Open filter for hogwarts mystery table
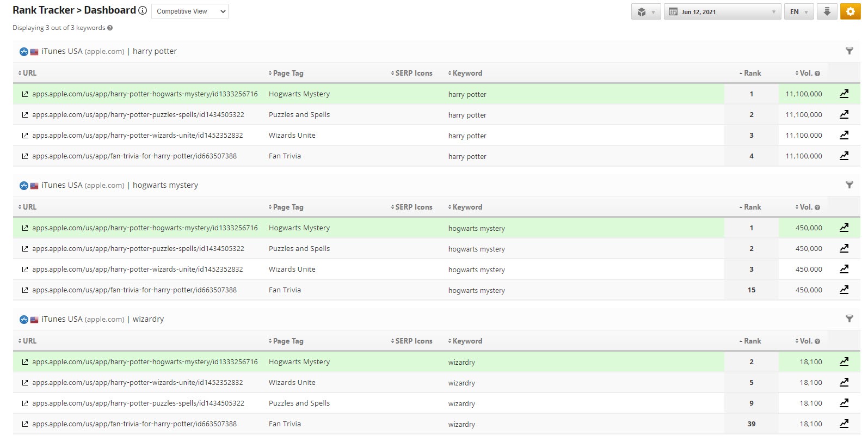The width and height of the screenshot is (868, 441). (x=849, y=185)
